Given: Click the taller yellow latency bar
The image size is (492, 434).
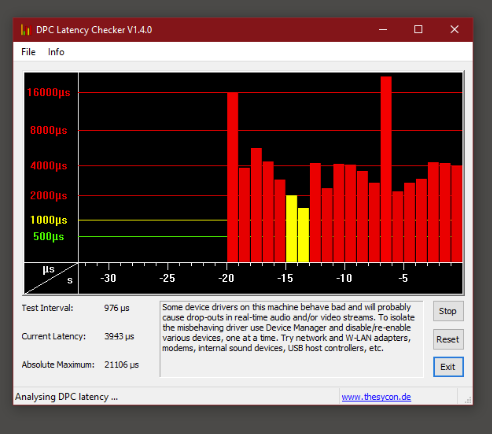Looking at the screenshot, I should coord(291,229).
